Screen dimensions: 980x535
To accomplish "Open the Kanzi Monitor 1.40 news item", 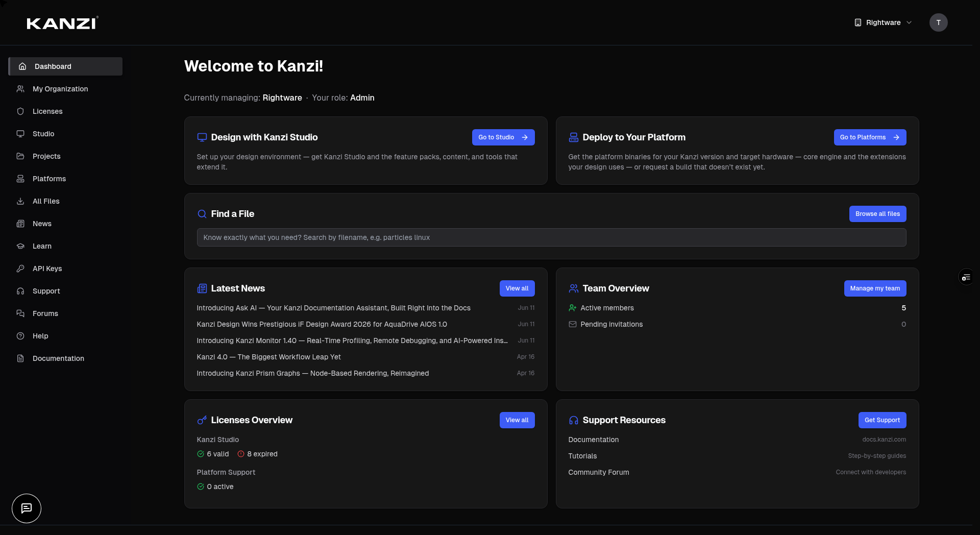I will tap(365, 341).
